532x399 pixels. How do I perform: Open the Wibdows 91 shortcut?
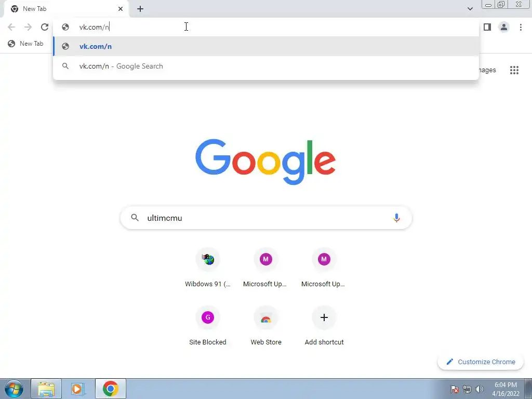tap(208, 268)
